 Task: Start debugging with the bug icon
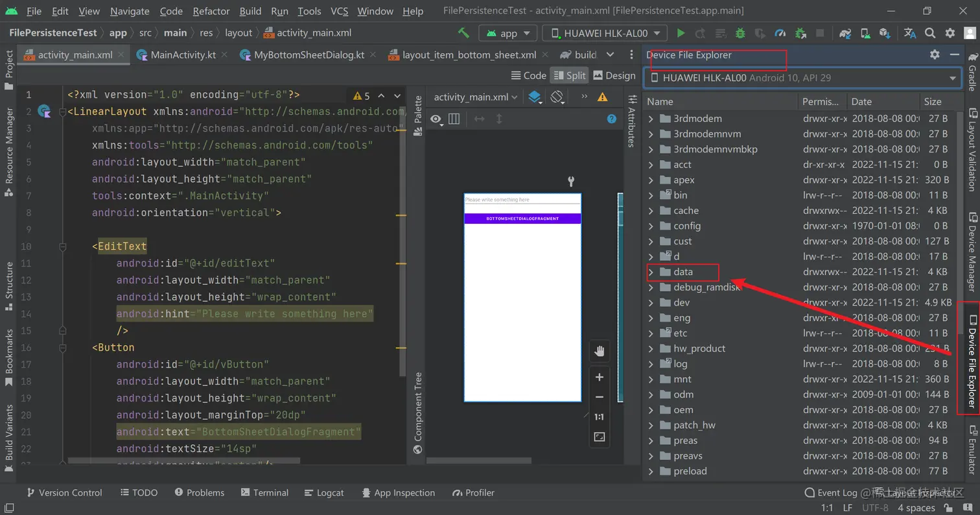[740, 33]
